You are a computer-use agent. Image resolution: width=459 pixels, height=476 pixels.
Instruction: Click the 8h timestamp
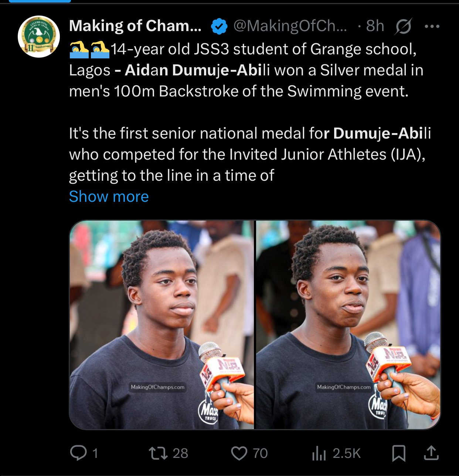pyautogui.click(x=375, y=26)
